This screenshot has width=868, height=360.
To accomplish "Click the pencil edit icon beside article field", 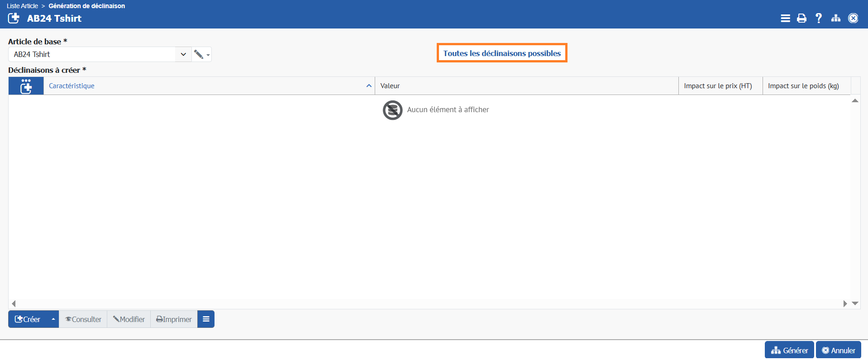I will pyautogui.click(x=199, y=54).
